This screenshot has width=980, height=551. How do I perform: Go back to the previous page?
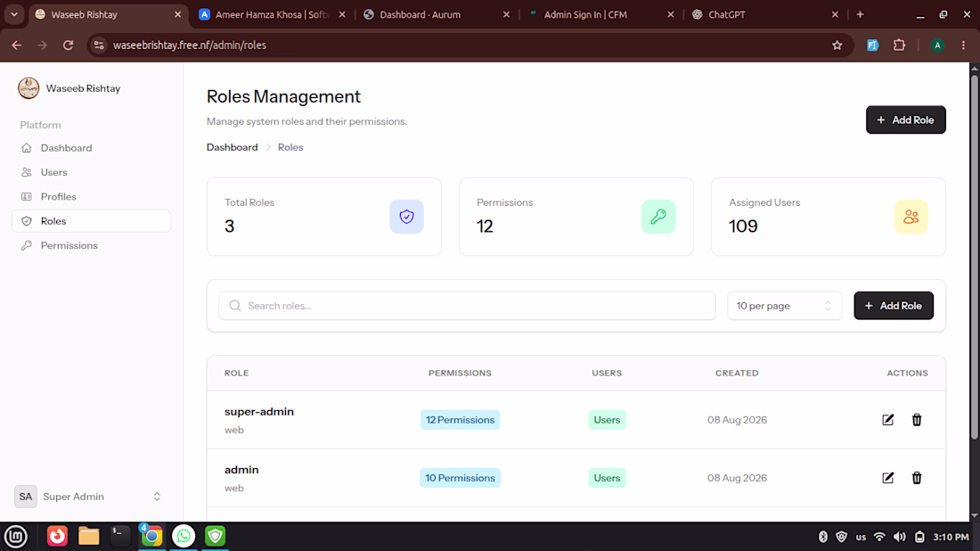click(x=17, y=45)
